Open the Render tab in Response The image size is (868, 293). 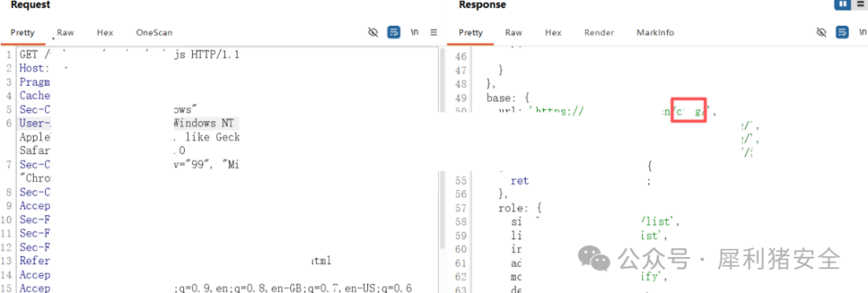pos(599,33)
